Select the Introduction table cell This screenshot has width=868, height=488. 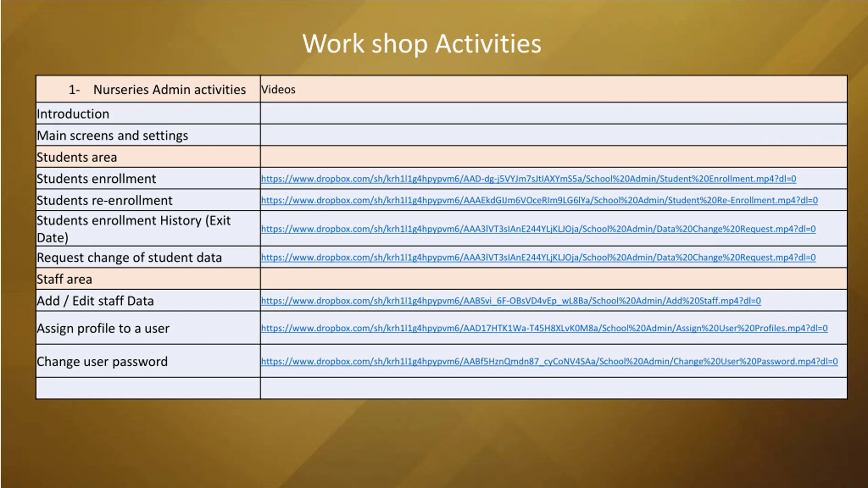(73, 114)
